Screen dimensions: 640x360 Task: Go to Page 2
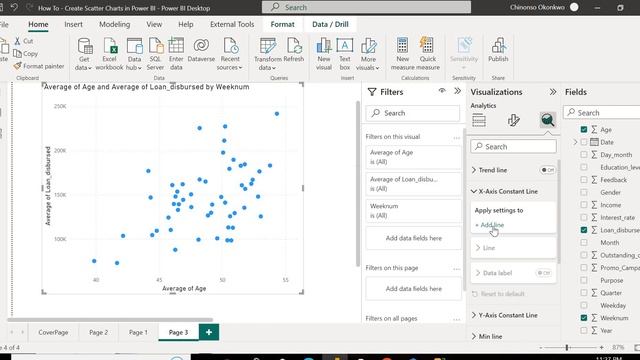98,332
